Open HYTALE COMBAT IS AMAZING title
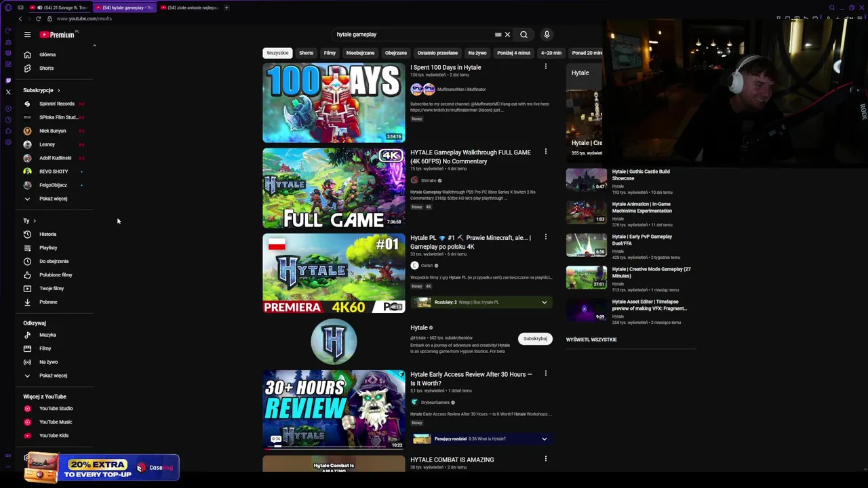Image resolution: width=868 pixels, height=488 pixels. tap(452, 460)
